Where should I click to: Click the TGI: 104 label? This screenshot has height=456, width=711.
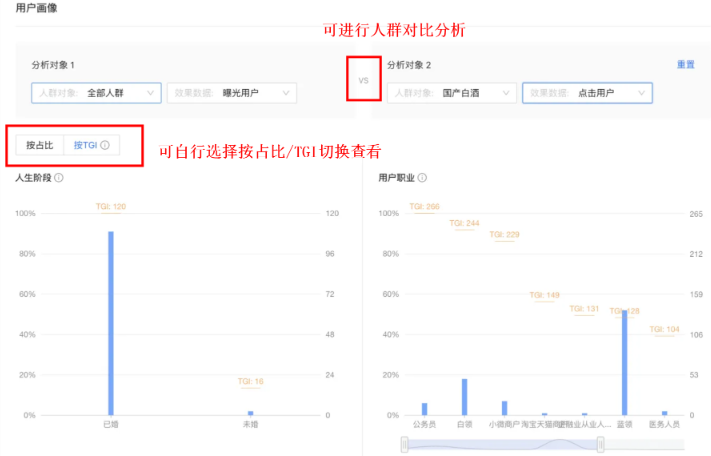tap(664, 330)
